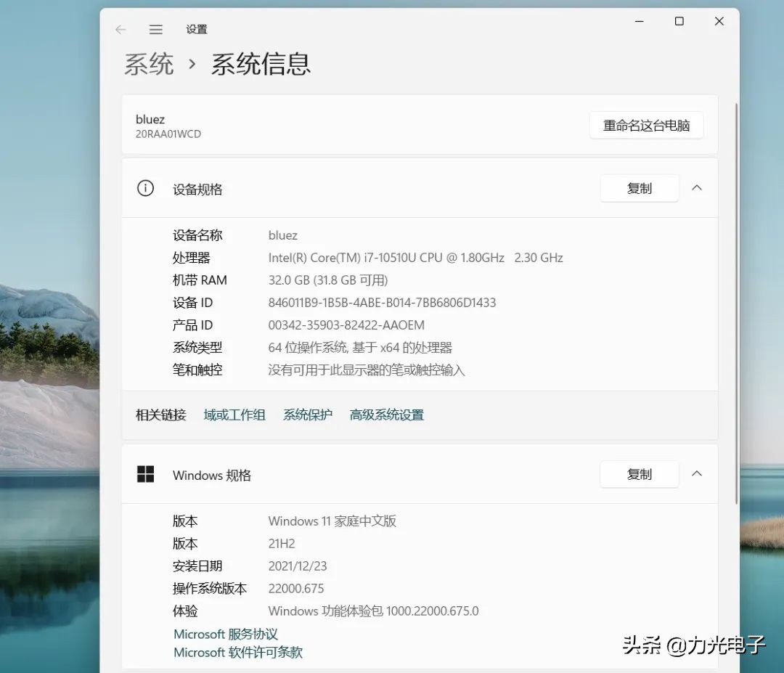Screen dimensions: 784x673
Task: Select the product ID 00342-35903-82422-AAOEM
Action: click(346, 325)
